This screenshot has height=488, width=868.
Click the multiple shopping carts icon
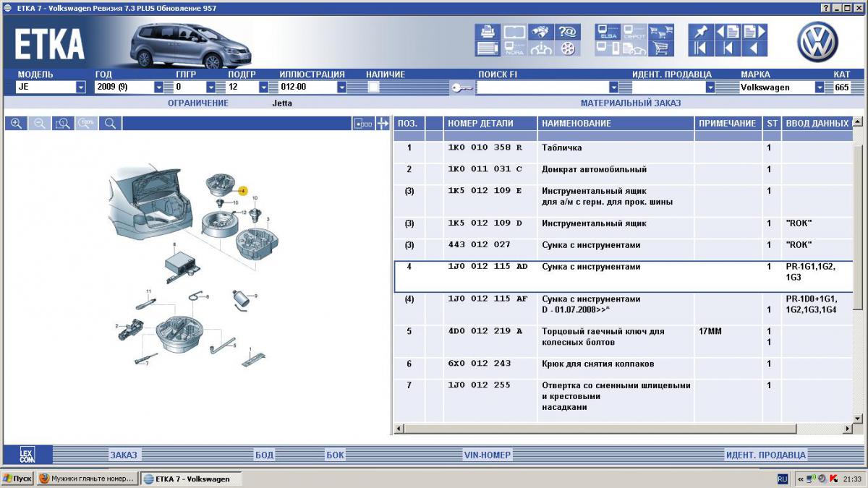pos(660,33)
